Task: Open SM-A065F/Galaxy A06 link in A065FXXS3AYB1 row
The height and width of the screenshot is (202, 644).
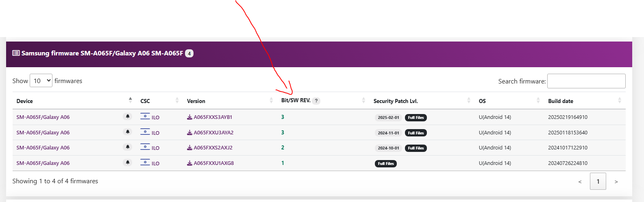Action: tap(43, 117)
